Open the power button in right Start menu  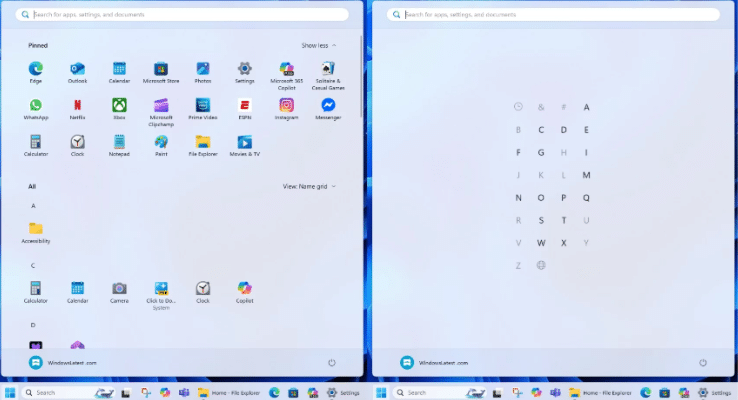click(x=703, y=363)
